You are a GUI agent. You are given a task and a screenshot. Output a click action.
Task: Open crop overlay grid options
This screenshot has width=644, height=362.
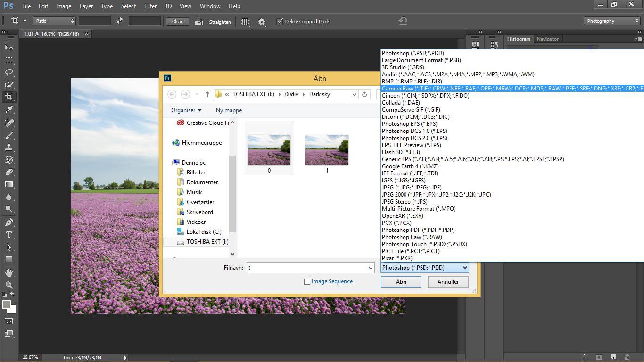pyautogui.click(x=245, y=21)
